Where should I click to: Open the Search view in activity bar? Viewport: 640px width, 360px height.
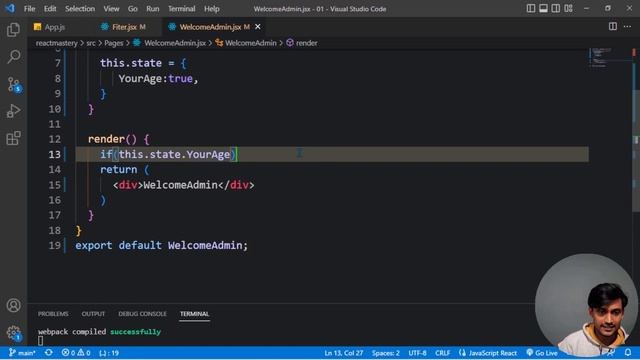(13, 57)
